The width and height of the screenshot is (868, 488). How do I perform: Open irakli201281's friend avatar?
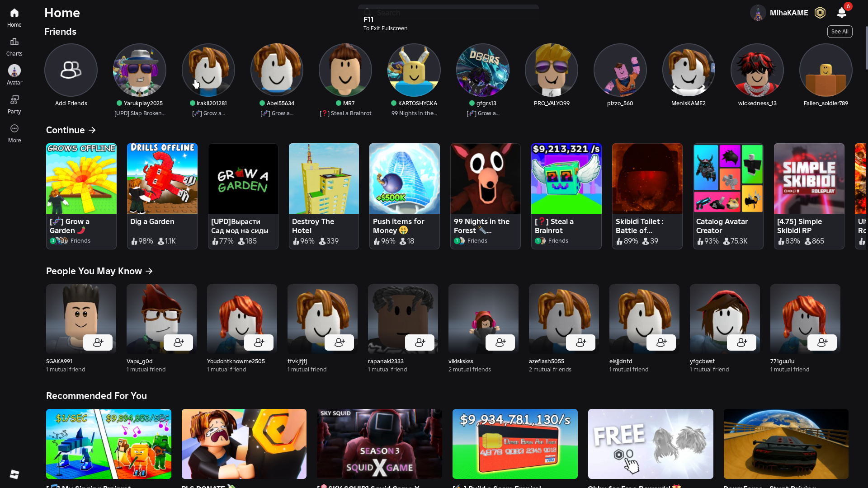pyautogui.click(x=208, y=70)
